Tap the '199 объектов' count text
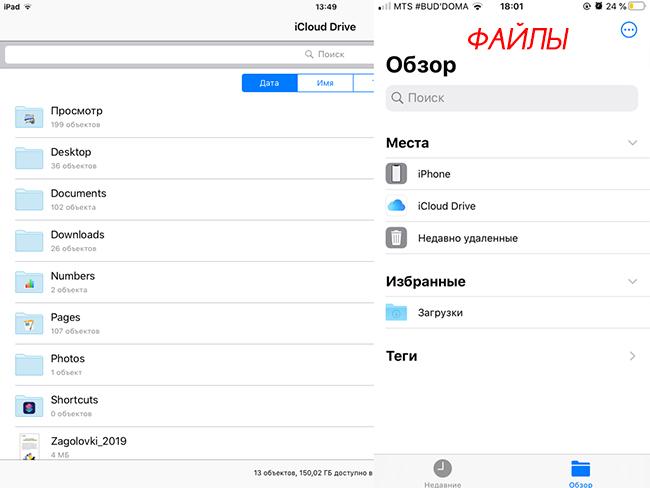This screenshot has width=650, height=488. tap(75, 124)
